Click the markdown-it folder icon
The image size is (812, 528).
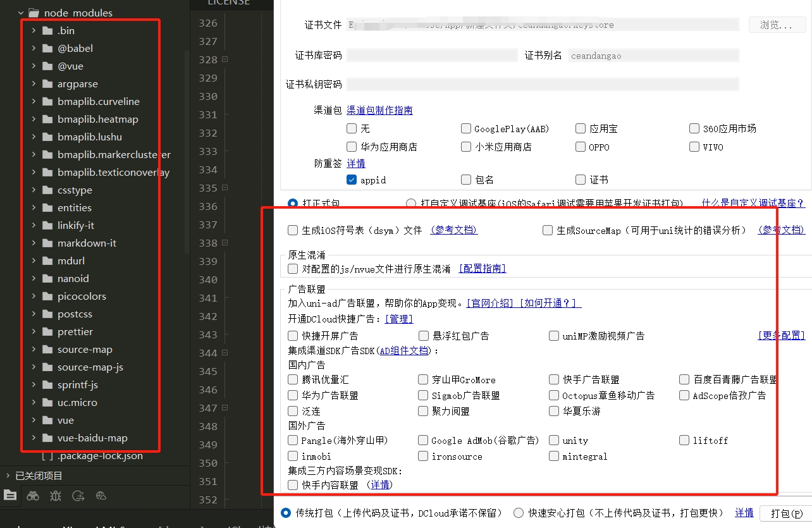(x=47, y=243)
